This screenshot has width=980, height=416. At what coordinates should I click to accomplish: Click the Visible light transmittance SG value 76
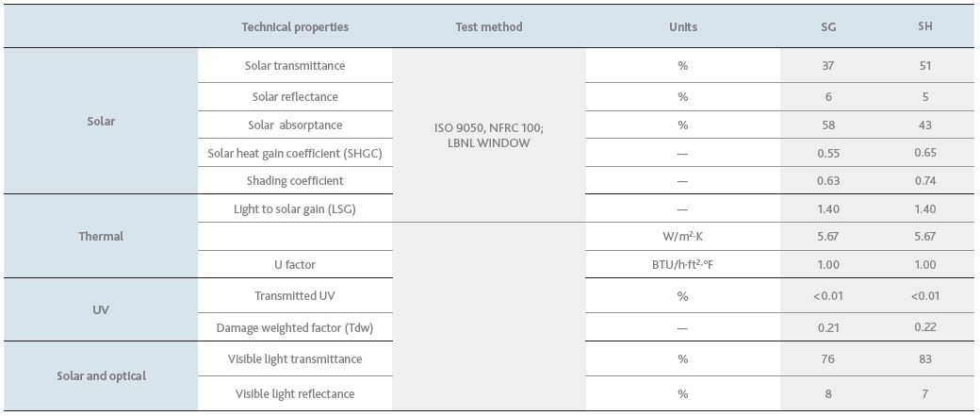pyautogui.click(x=828, y=359)
